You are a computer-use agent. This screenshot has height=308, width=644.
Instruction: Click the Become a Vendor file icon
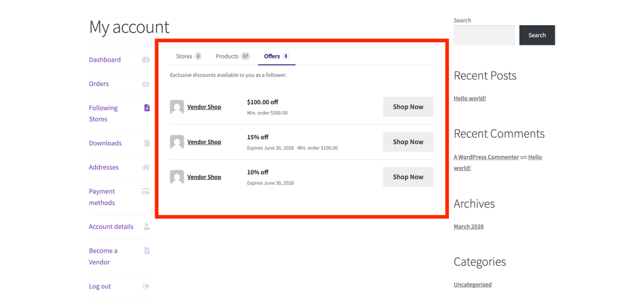click(x=147, y=251)
